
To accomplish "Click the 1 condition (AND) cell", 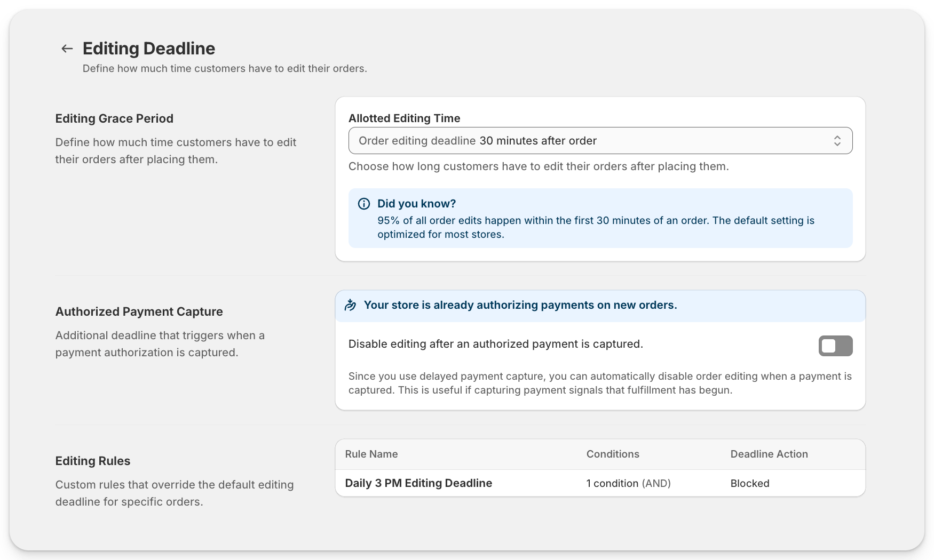I will tap(628, 483).
